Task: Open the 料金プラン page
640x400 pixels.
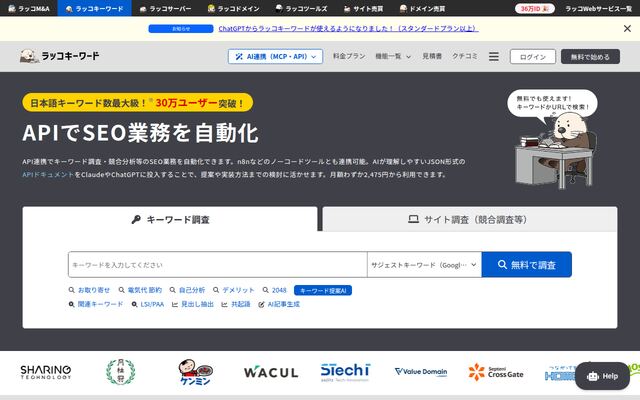Action: coord(349,56)
